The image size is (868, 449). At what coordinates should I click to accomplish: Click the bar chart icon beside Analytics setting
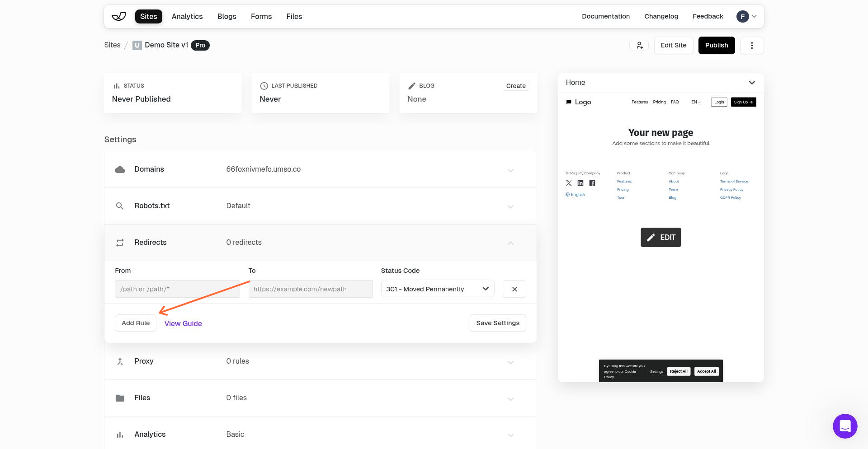coord(120,435)
